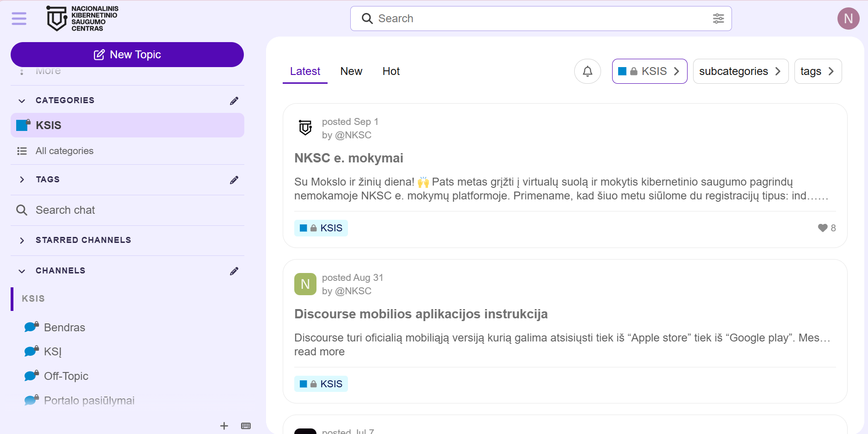Focus the top Search input field
Image resolution: width=868 pixels, height=434 pixels.
(541, 19)
